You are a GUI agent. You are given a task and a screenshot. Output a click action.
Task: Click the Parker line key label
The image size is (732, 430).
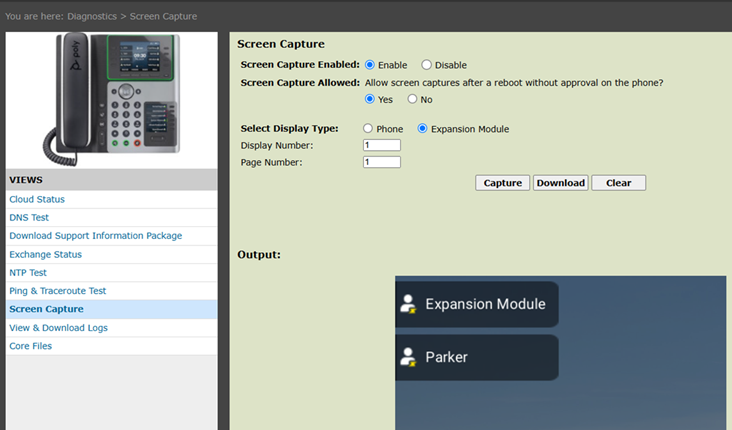pyautogui.click(x=446, y=357)
